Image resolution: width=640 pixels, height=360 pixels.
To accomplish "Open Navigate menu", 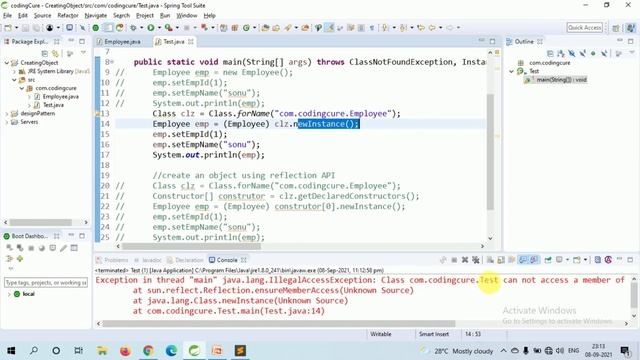I will pyautogui.click(x=96, y=16).
